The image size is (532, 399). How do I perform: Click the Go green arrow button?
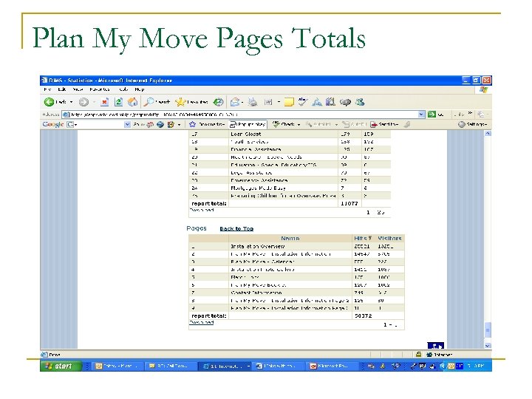(432, 115)
